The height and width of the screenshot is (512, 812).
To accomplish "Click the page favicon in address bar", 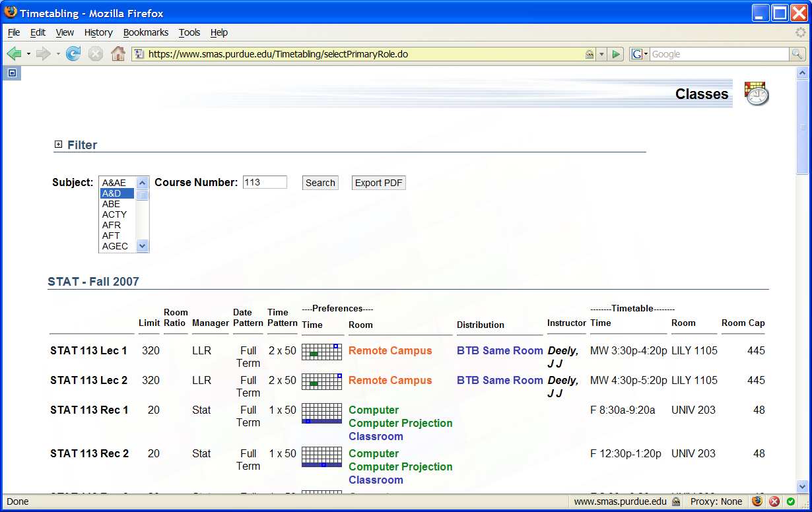I will tap(139, 54).
